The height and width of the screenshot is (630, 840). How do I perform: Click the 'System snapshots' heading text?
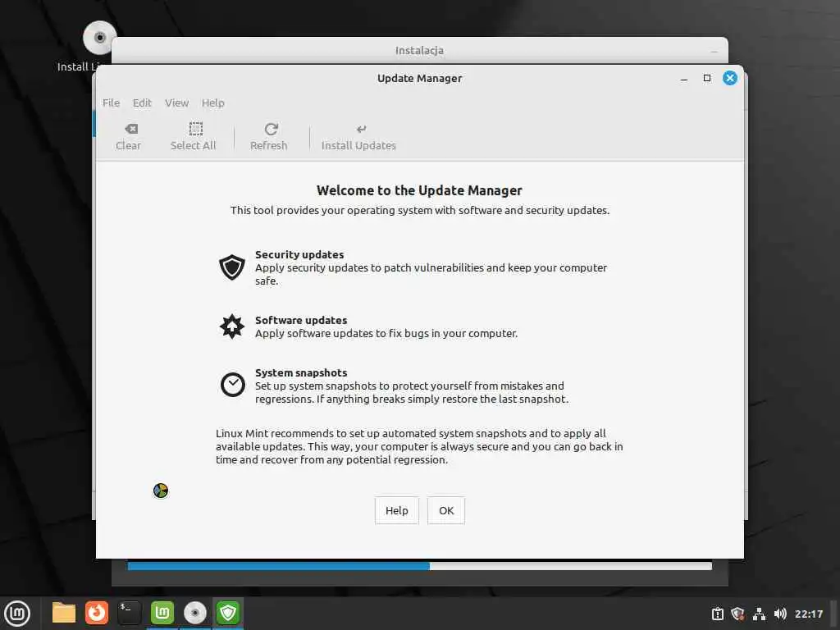301,373
